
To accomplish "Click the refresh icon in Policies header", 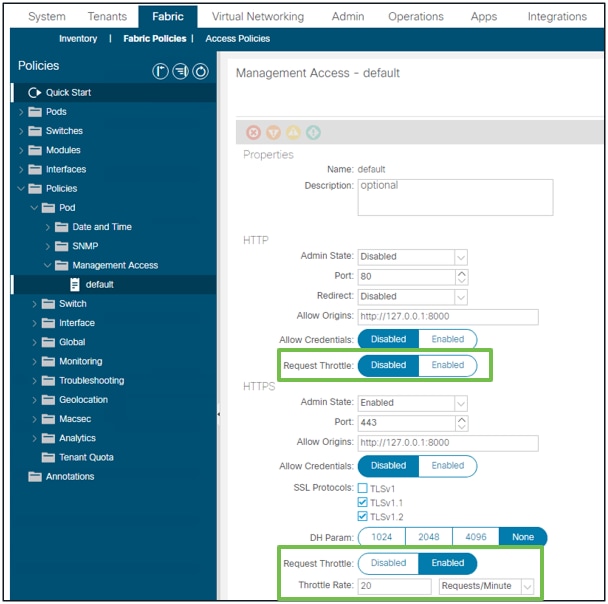I will coord(200,71).
